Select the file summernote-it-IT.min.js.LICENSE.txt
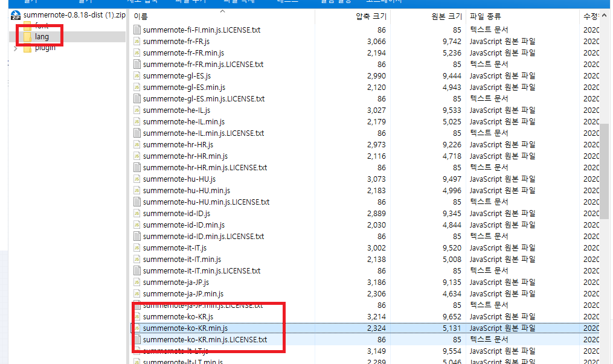The image size is (613, 364). click(x=201, y=270)
